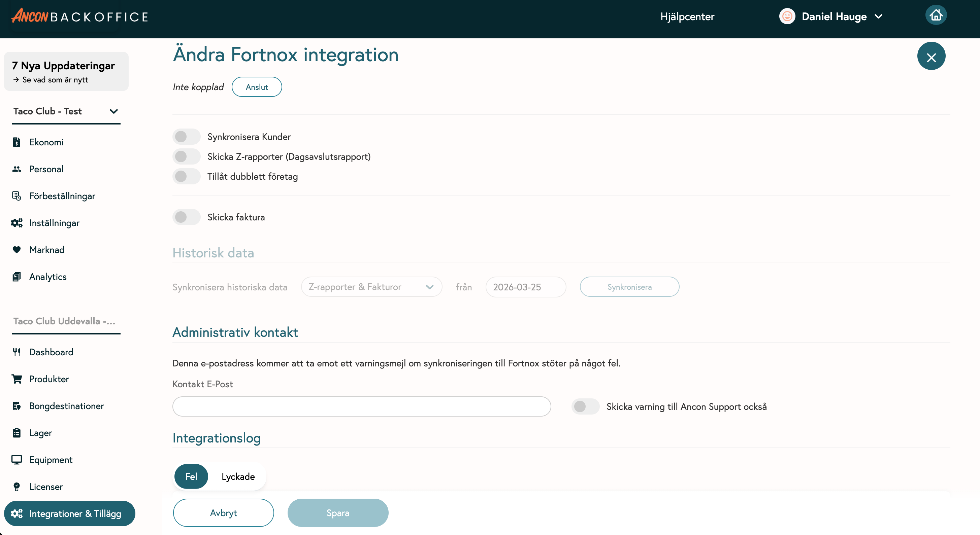The image size is (980, 535).
Task: Click the Equipment monitor icon
Action: pyautogui.click(x=17, y=460)
